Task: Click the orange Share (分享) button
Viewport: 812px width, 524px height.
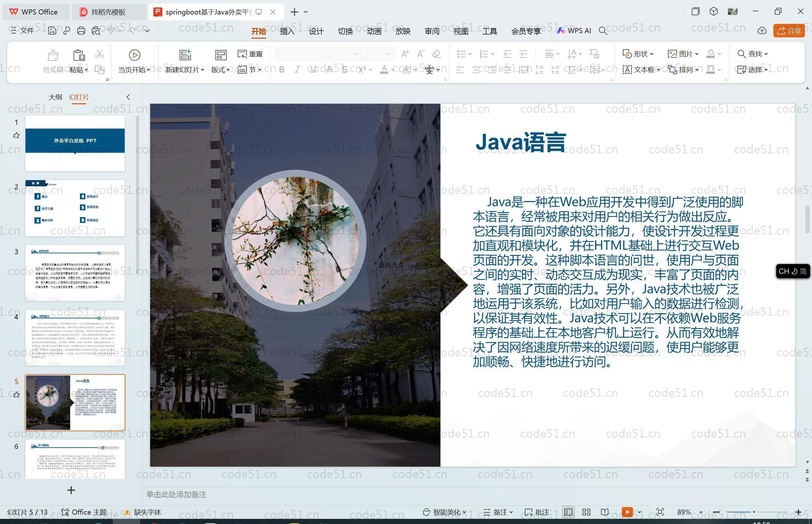Action: (789, 31)
